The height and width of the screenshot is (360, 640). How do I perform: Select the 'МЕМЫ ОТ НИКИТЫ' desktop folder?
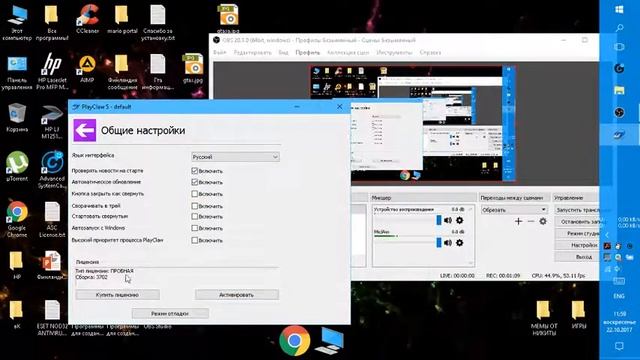pyautogui.click(x=544, y=318)
